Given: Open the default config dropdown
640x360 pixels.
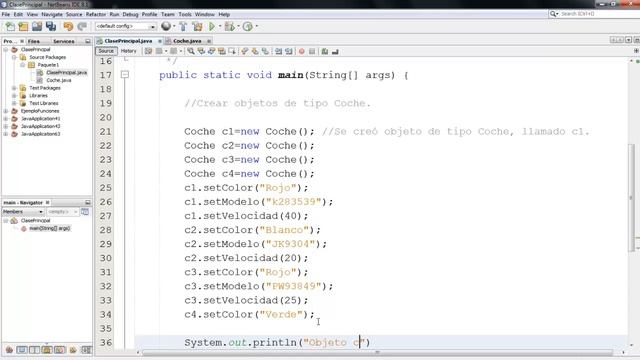Looking at the screenshot, I should click(x=126, y=27).
